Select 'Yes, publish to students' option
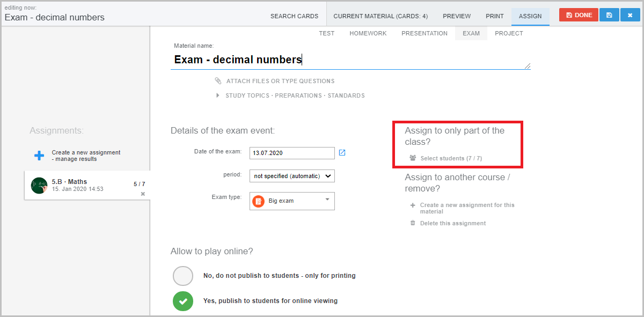The width and height of the screenshot is (644, 317). [x=183, y=301]
